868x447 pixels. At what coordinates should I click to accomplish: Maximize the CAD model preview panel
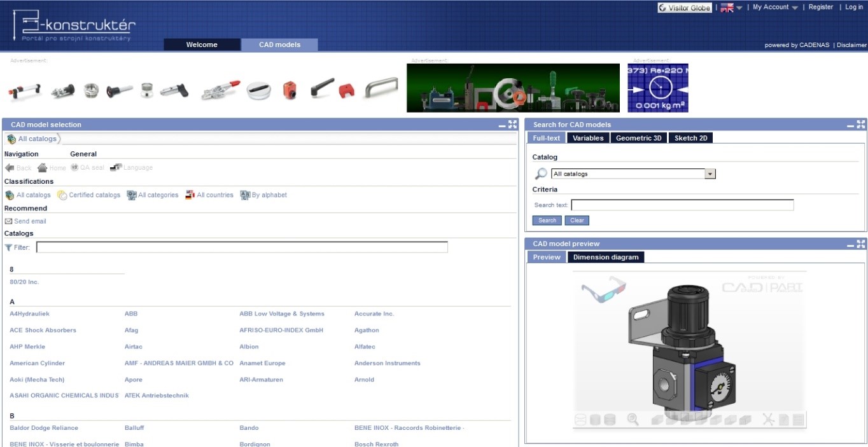(861, 244)
